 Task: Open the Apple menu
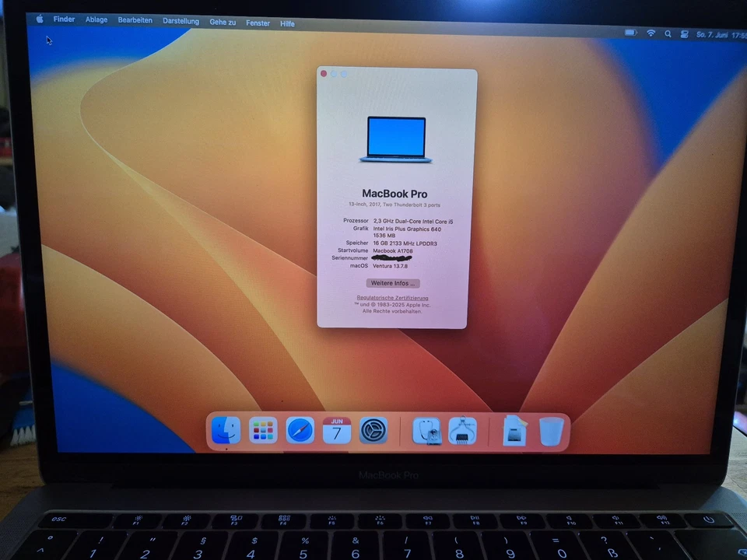pyautogui.click(x=40, y=19)
